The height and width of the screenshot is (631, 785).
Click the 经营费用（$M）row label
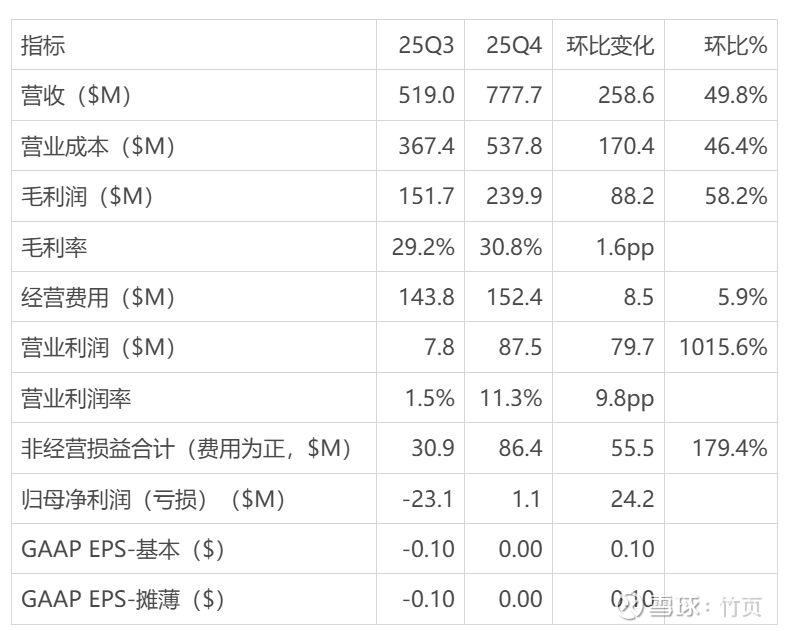pyautogui.click(x=99, y=297)
